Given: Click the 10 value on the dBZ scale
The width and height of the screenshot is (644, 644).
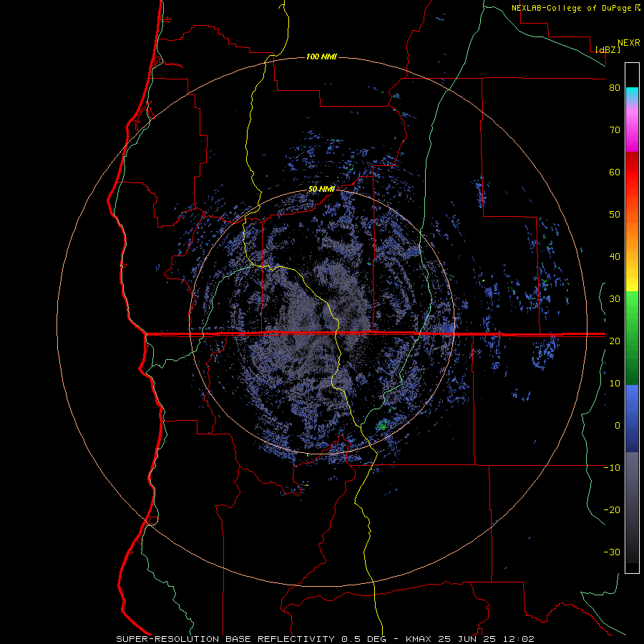Looking at the screenshot, I should point(615,384).
